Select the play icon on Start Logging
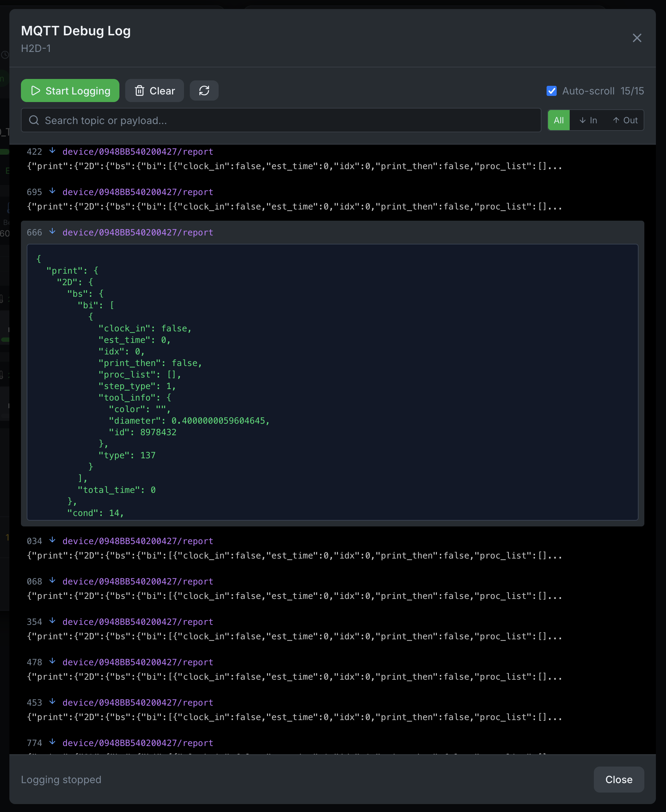666x812 pixels. pyautogui.click(x=36, y=91)
